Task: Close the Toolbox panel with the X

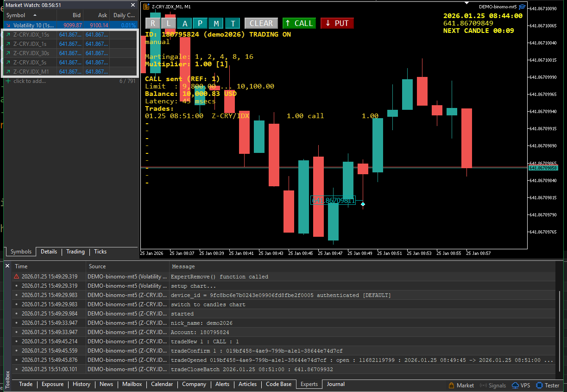Action: [x=7, y=266]
